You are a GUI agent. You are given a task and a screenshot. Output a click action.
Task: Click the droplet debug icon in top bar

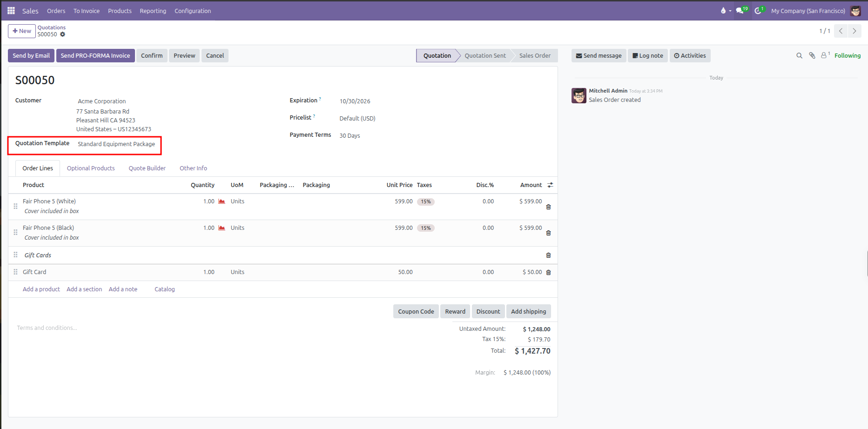pos(723,11)
